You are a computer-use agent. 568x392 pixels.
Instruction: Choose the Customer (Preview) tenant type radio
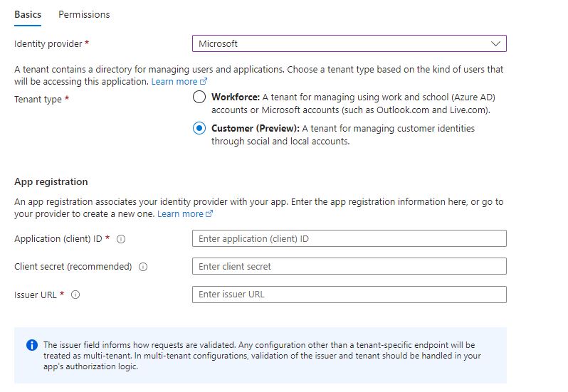pos(199,128)
